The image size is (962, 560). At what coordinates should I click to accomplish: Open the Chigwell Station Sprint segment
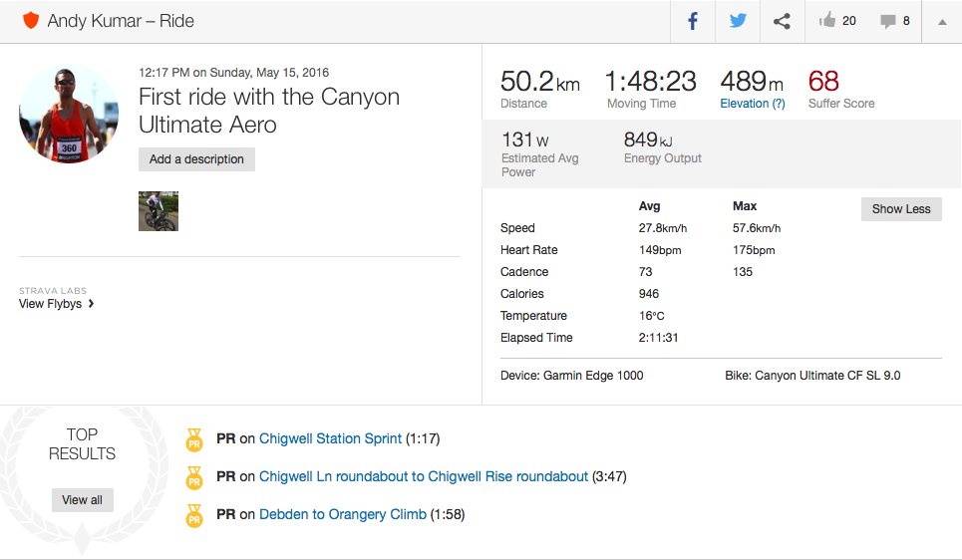point(330,438)
